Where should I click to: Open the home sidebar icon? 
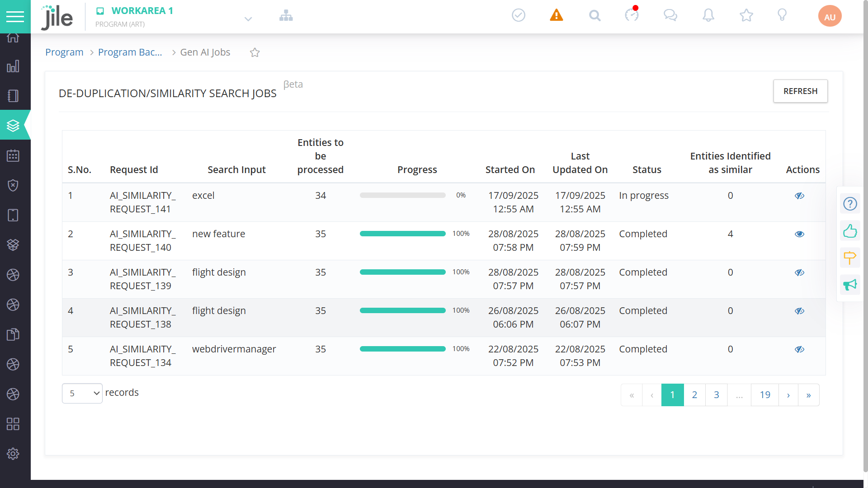13,38
